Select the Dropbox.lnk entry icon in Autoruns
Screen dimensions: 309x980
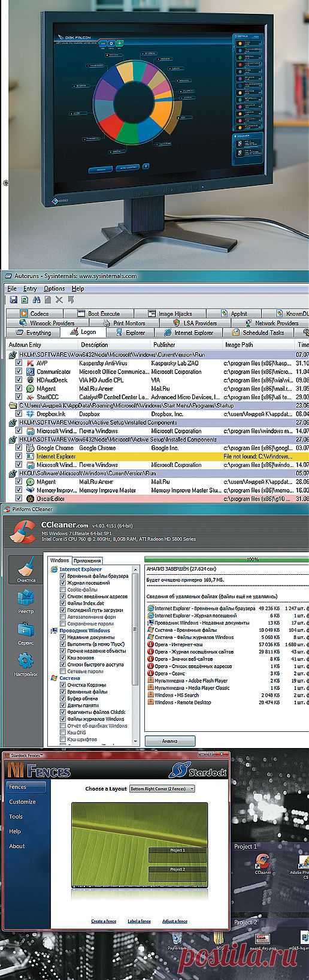point(30,414)
